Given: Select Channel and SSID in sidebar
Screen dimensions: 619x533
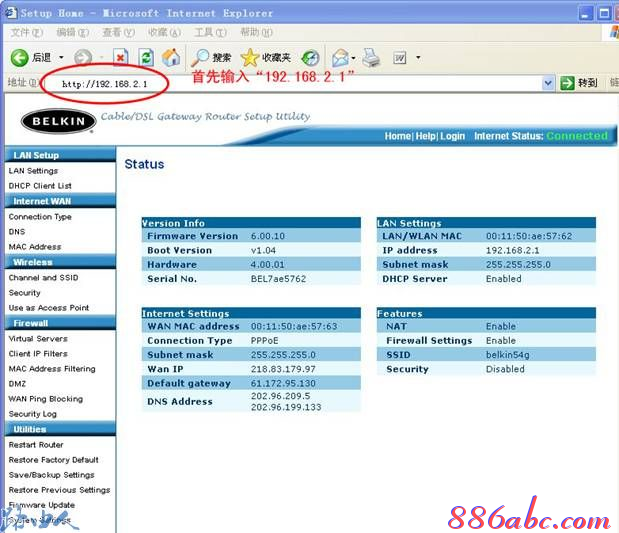Looking at the screenshot, I should (43, 278).
